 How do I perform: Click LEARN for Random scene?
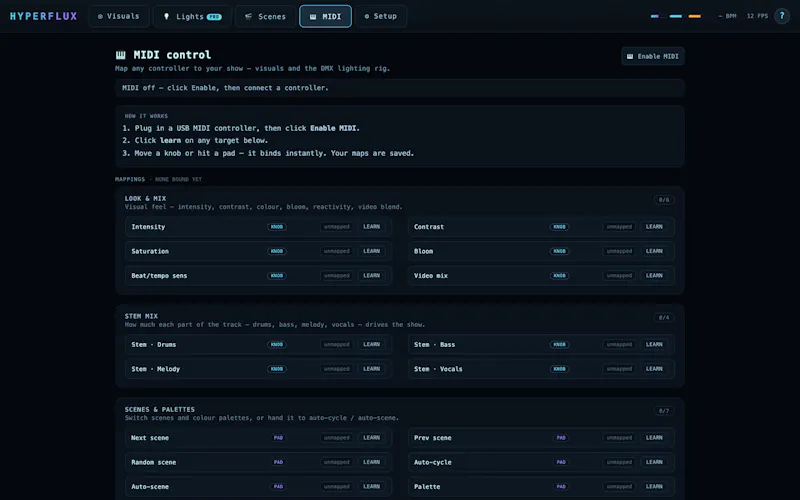coord(371,462)
